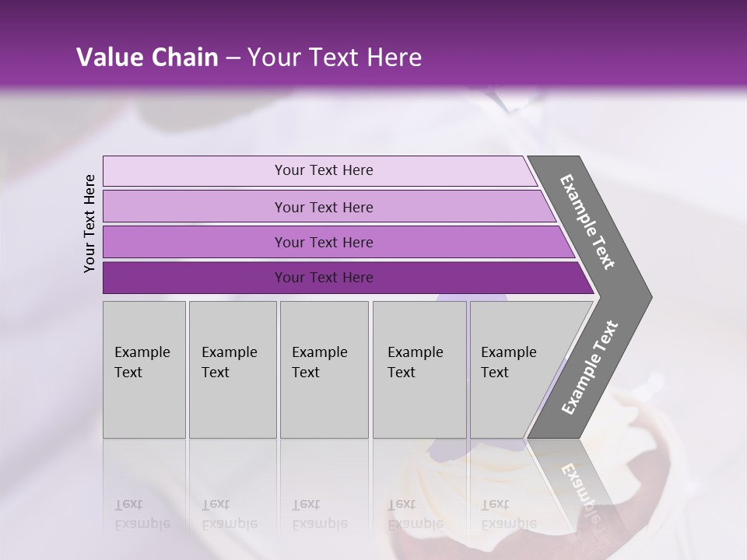Select the third purple "Your Text Here" bar
Viewport: 747px width, 560px height.
[324, 242]
